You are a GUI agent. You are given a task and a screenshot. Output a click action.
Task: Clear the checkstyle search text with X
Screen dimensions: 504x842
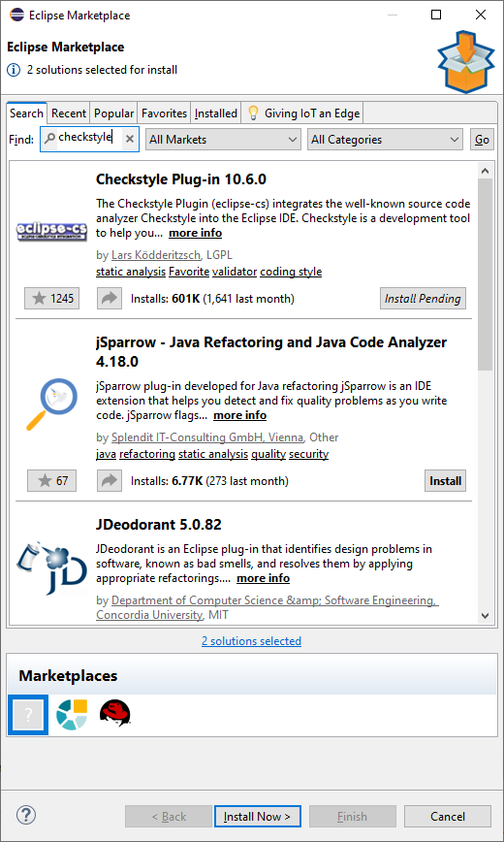pos(129,139)
